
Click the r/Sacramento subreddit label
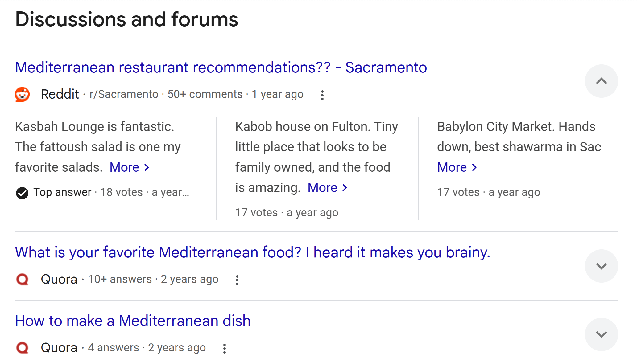coord(124,94)
